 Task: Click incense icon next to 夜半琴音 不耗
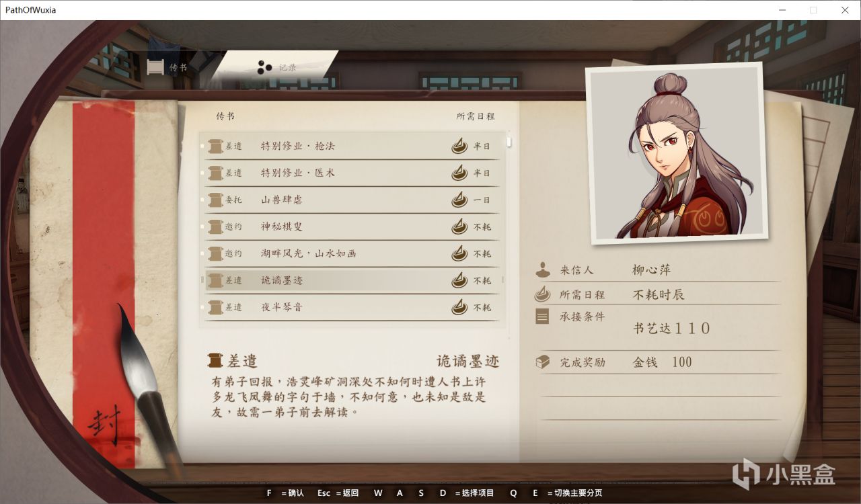click(459, 307)
